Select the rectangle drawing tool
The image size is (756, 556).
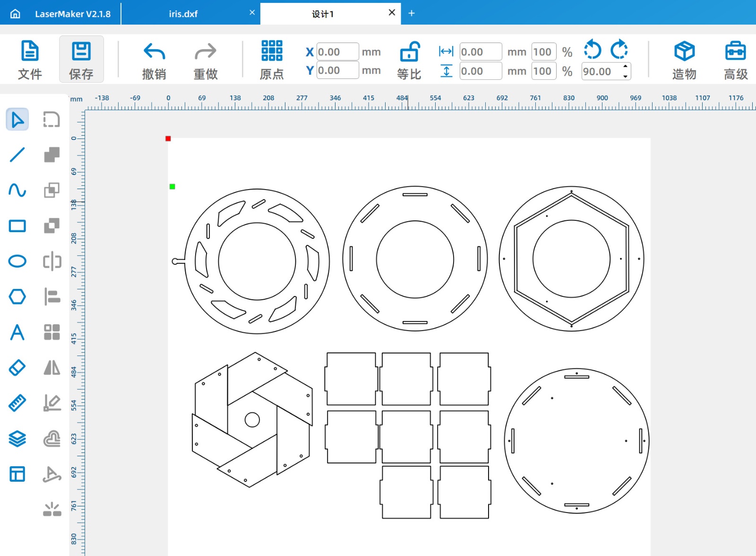(x=17, y=226)
